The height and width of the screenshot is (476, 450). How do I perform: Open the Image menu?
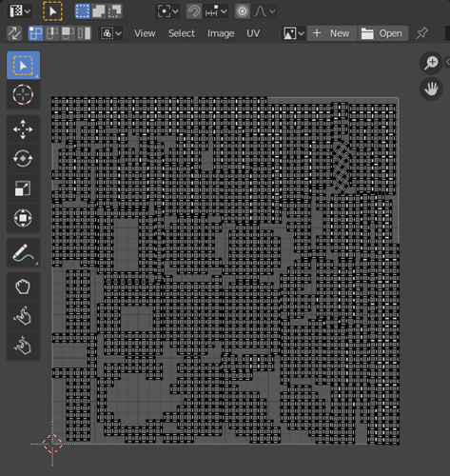221,33
